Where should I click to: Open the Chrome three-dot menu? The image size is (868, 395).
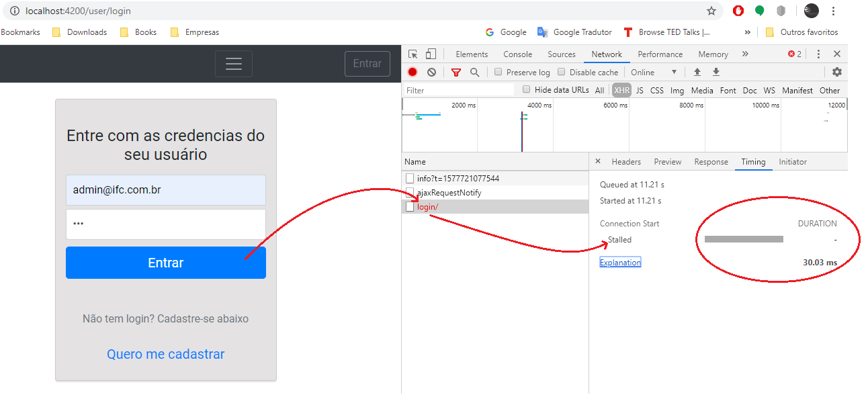point(834,11)
